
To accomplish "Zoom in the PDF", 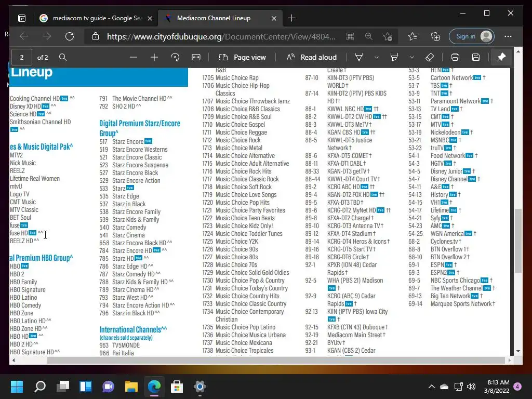I will tap(154, 57).
